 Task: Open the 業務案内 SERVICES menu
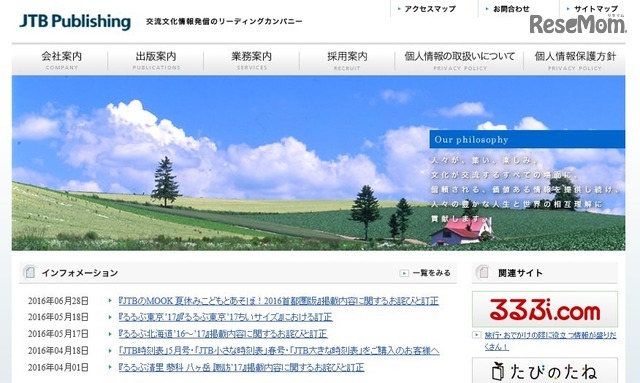pos(251,60)
